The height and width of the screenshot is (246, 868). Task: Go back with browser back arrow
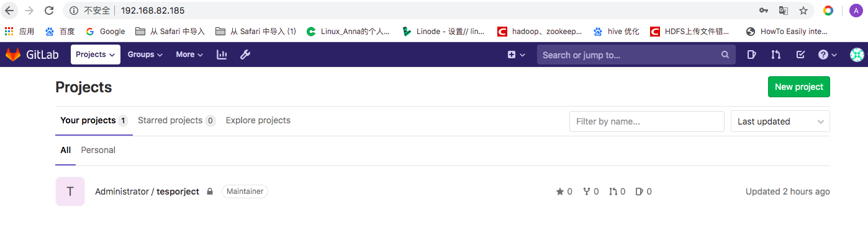coord(9,11)
